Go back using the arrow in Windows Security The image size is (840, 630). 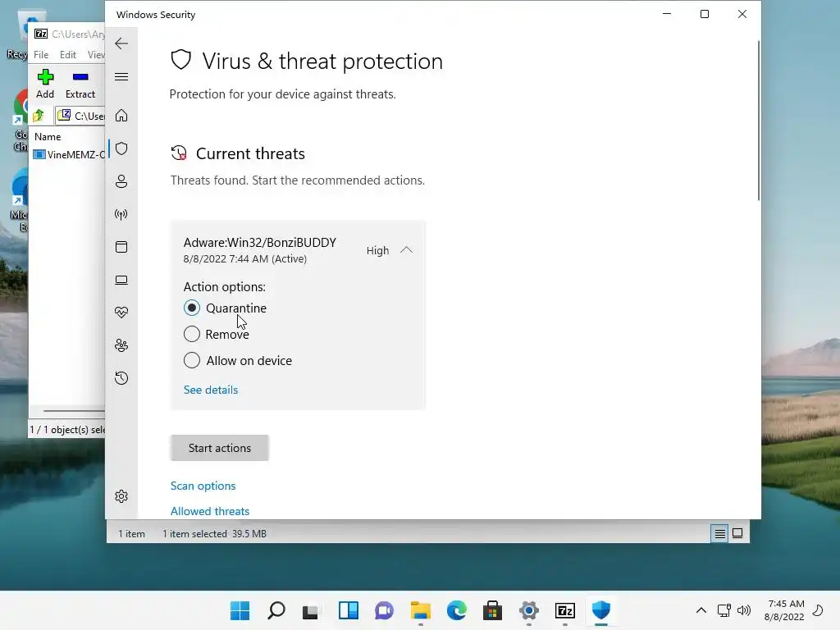point(121,43)
